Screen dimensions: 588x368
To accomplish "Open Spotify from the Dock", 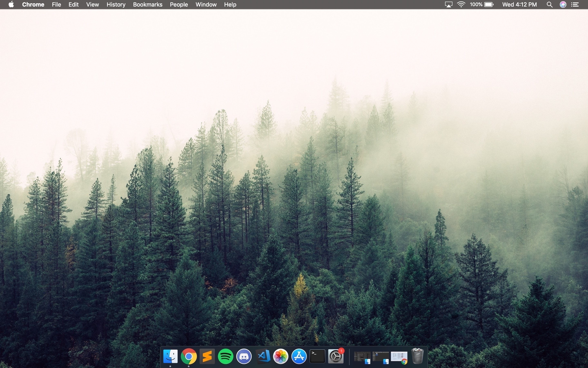I will pyautogui.click(x=225, y=356).
